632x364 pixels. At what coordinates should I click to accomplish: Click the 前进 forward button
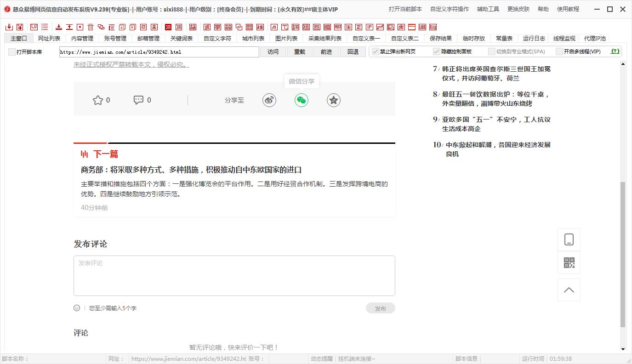326,52
